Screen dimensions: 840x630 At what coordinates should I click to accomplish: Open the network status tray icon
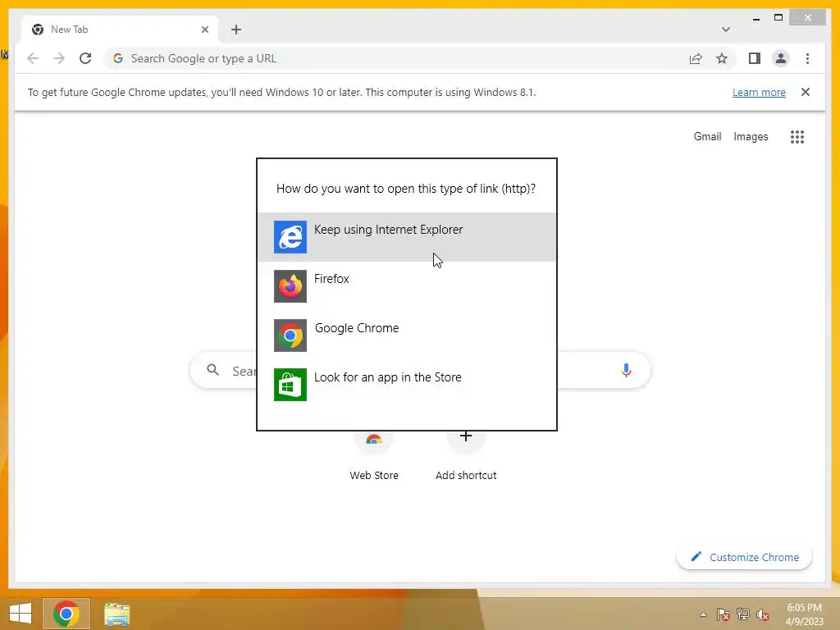click(x=743, y=614)
